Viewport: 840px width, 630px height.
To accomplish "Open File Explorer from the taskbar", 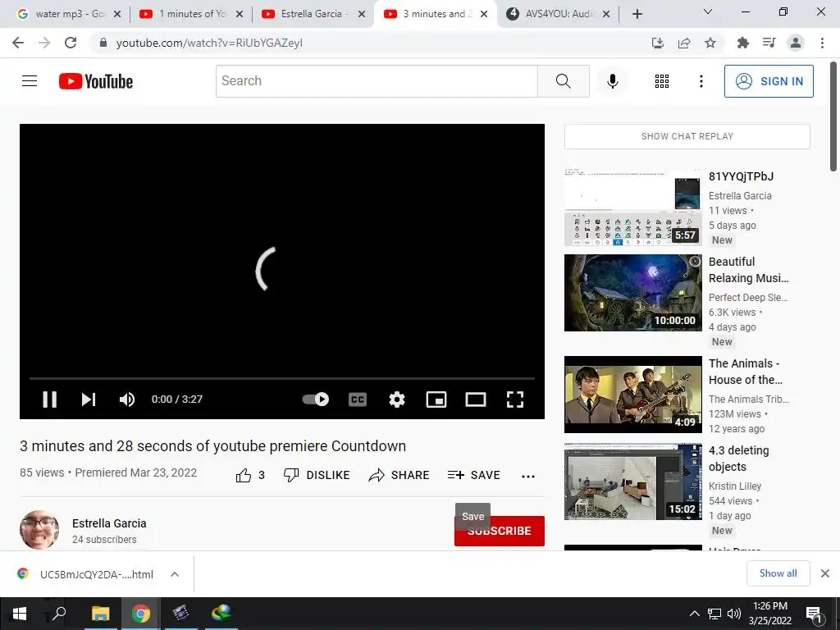I will [100, 614].
